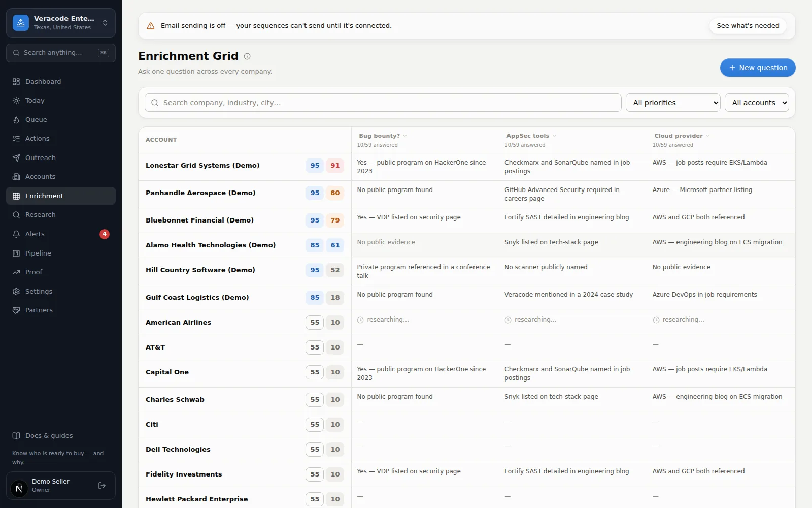
Task: Switch to the Pipeline page
Action: (x=61, y=253)
